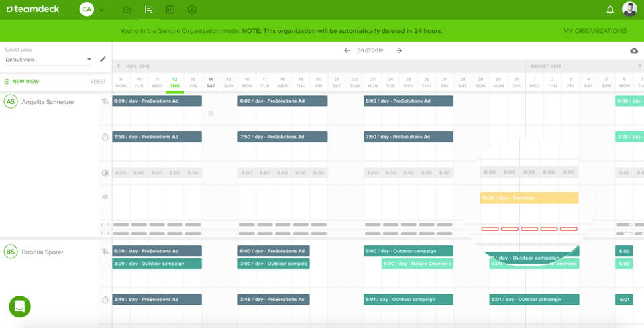644x328 pixels.
Task: Click Angelita Schneider's availability clock icon
Action: tap(105, 173)
